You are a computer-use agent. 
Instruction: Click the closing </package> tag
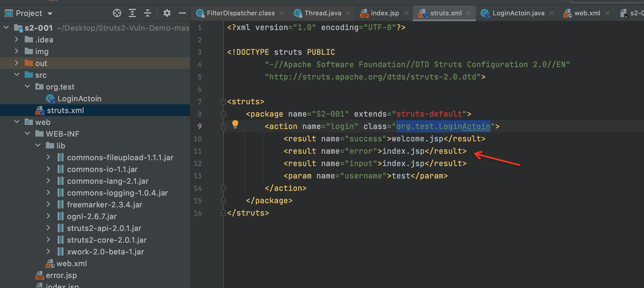(x=269, y=201)
